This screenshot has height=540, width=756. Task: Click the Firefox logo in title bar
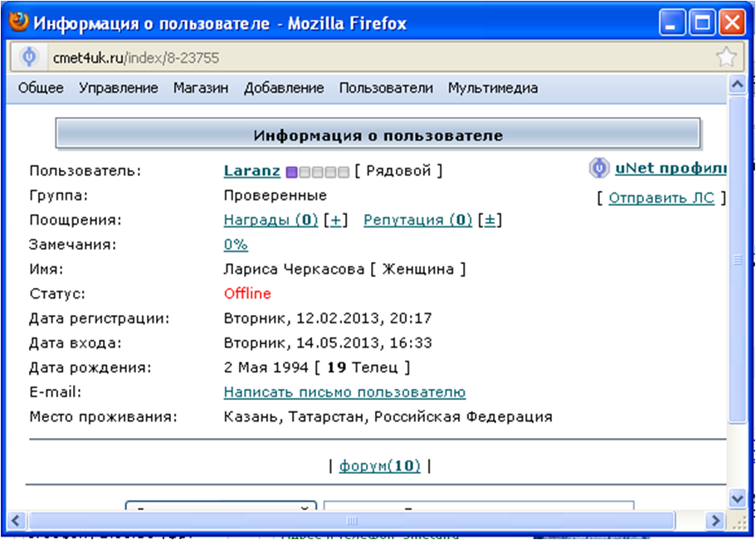tap(18, 22)
